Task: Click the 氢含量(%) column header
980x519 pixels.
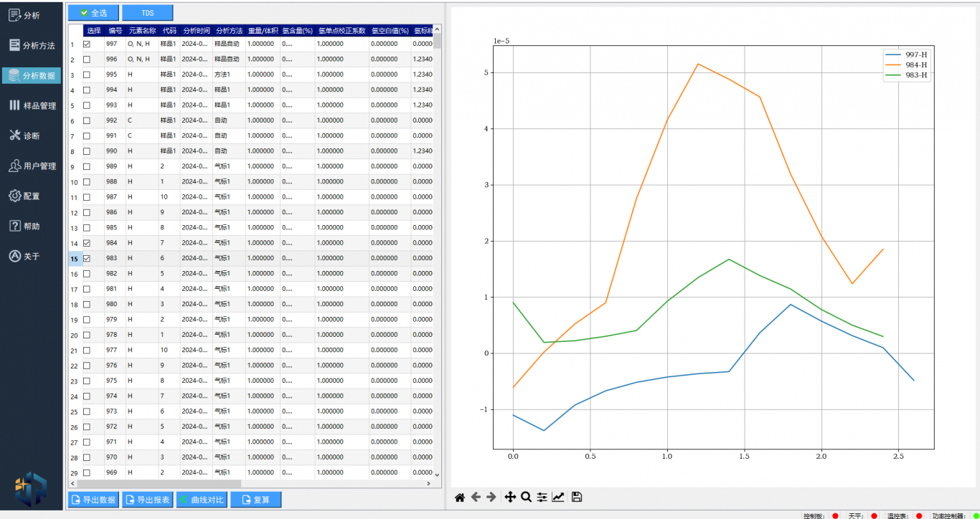Action: coord(297,31)
